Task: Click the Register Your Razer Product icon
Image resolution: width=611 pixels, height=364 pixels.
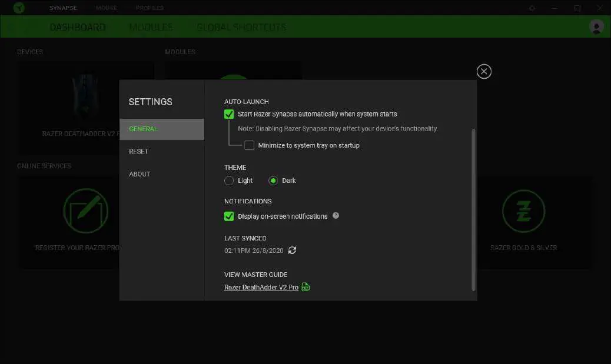Action: coord(86,211)
